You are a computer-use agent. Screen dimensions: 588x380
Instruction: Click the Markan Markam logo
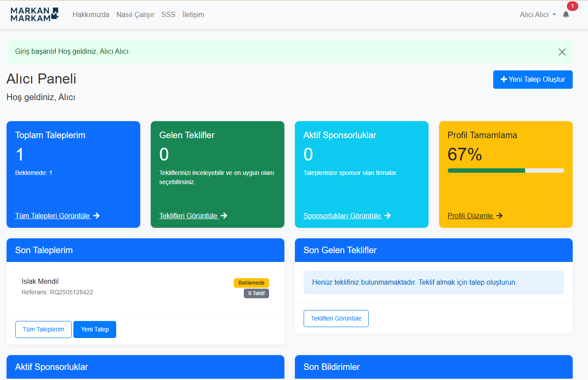point(35,14)
